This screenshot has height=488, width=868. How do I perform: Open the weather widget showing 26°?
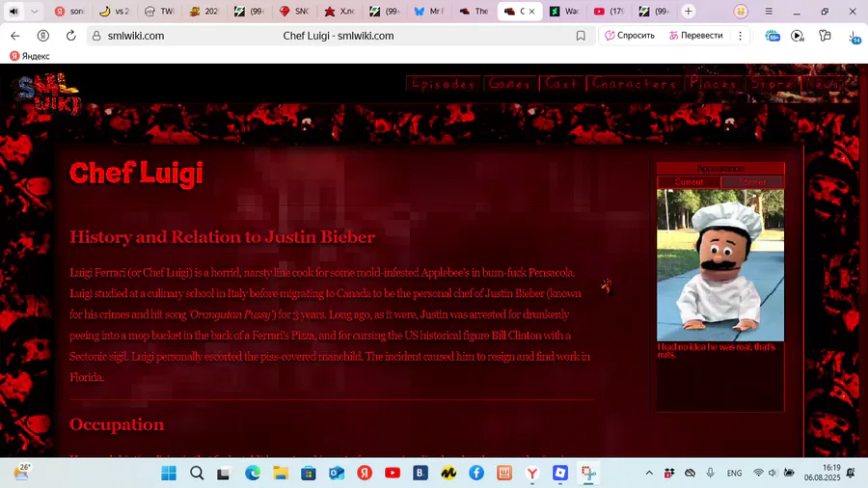point(21,472)
